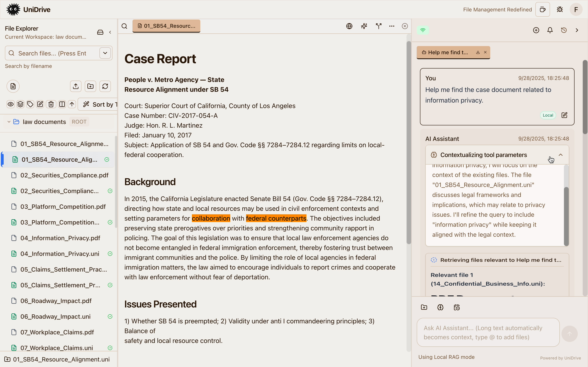Image resolution: width=588 pixels, height=367 pixels.
Task: Collapse the Contextualizing tool parameters section
Action: [x=561, y=155]
